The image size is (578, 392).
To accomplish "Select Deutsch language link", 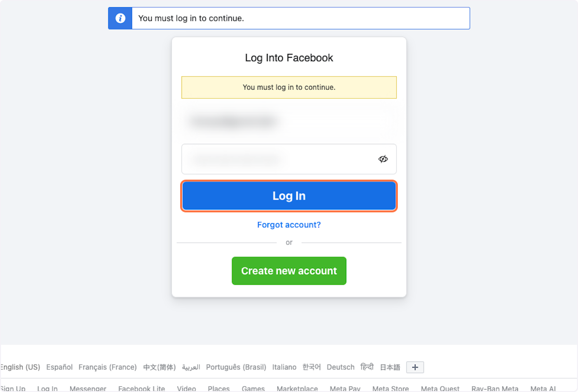I will (x=341, y=367).
